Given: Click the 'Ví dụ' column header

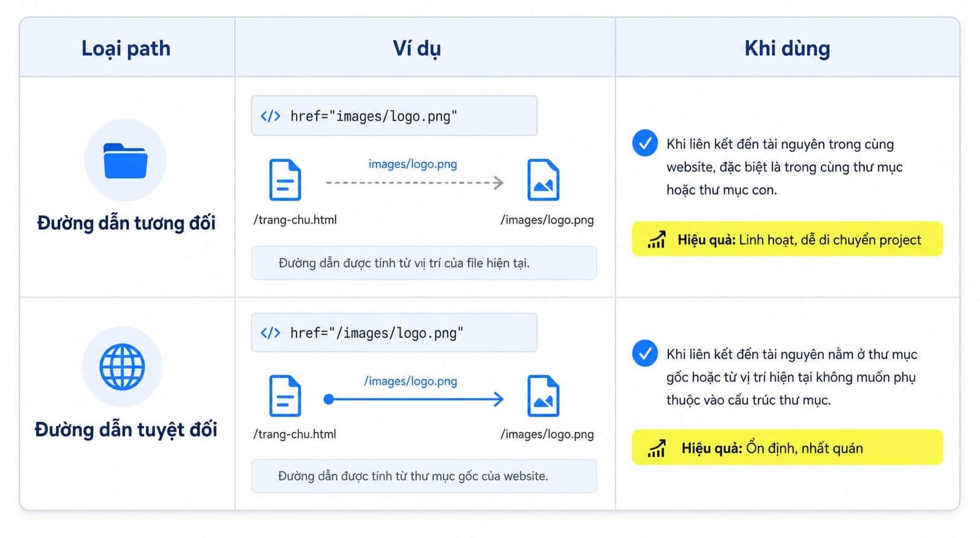Looking at the screenshot, I should tap(417, 48).
